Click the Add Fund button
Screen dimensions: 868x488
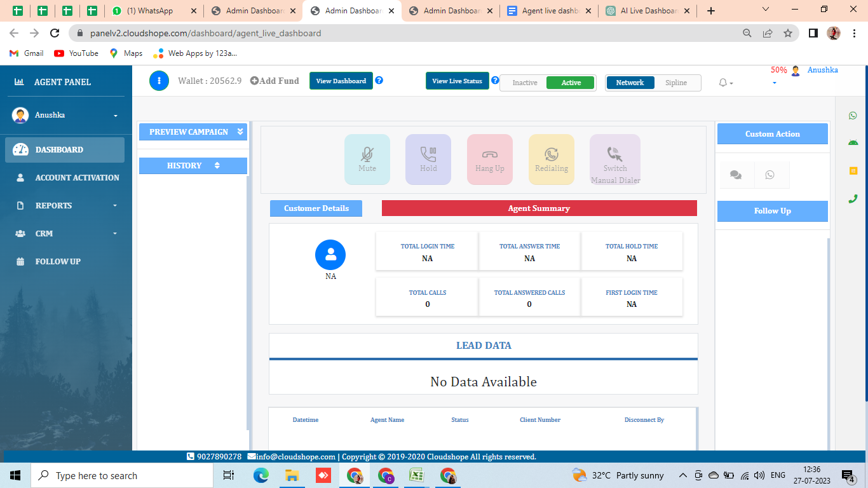pos(274,81)
